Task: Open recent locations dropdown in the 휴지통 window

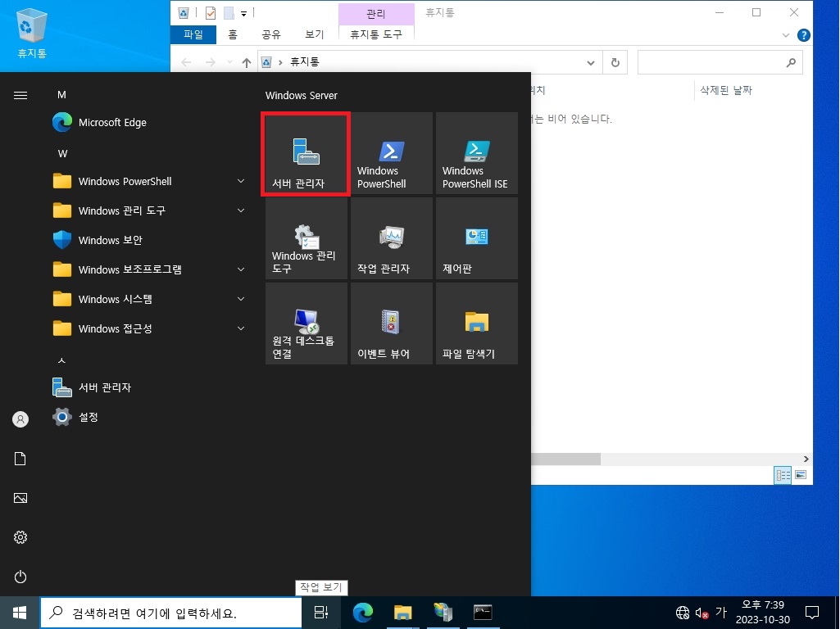Action: (229, 62)
